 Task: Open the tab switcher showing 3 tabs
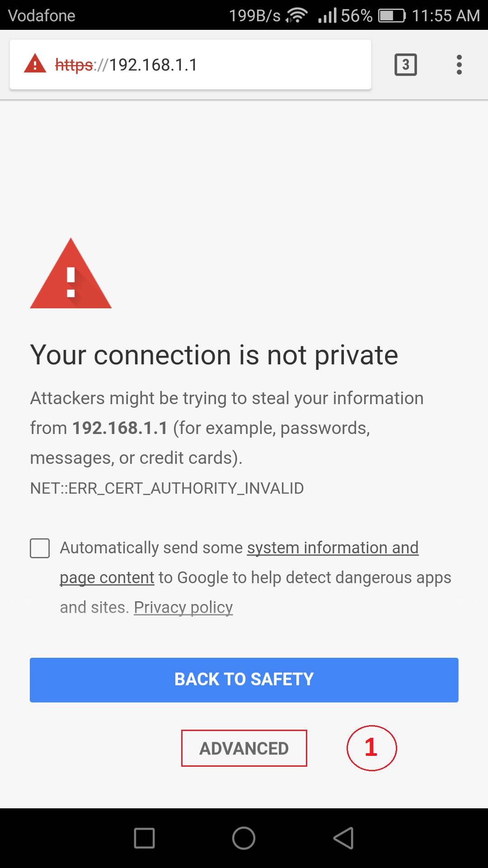pos(405,65)
